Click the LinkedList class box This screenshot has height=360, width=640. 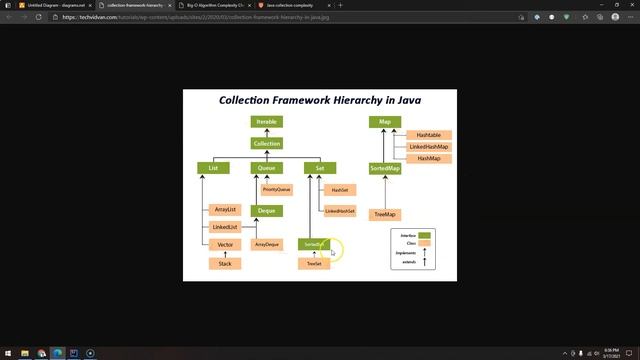tap(225, 227)
